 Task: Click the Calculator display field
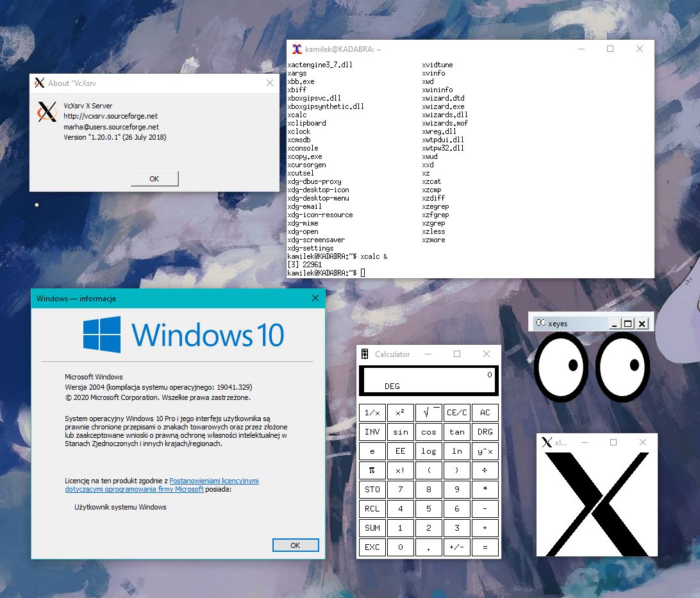click(x=429, y=381)
